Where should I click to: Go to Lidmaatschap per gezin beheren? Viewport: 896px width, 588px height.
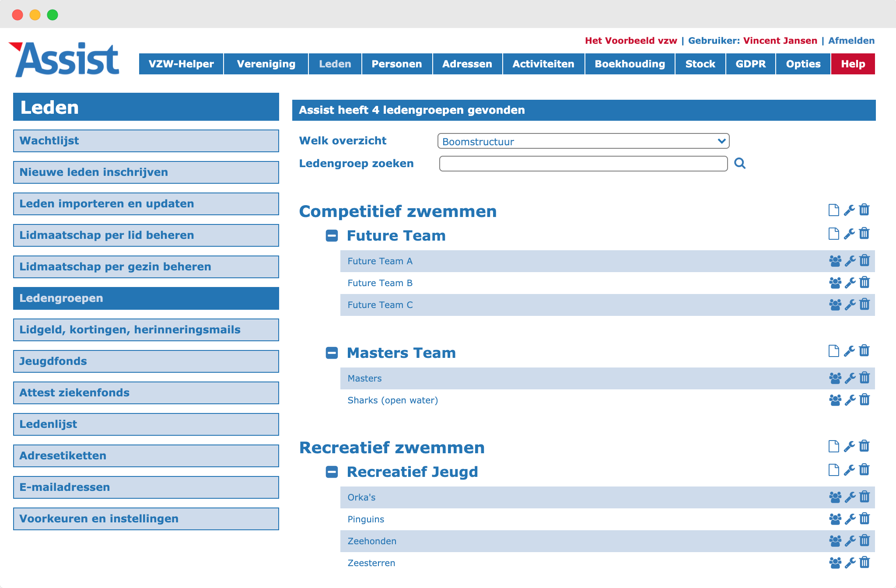point(146,267)
